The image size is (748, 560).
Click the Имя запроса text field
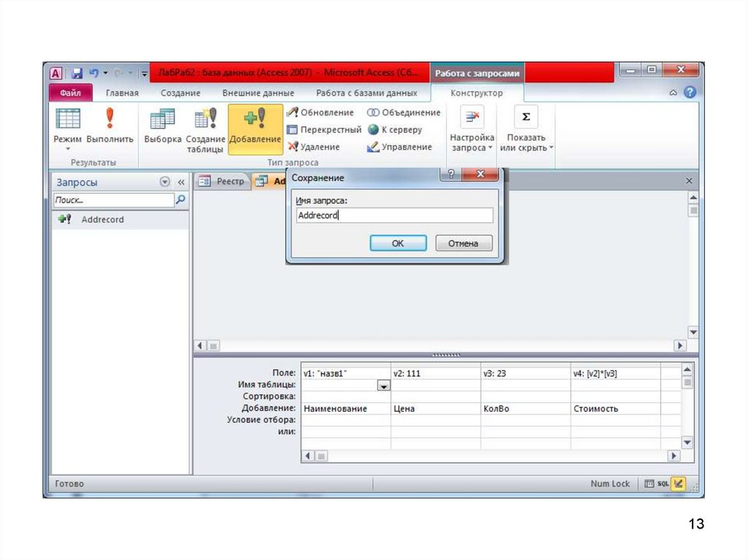click(394, 215)
